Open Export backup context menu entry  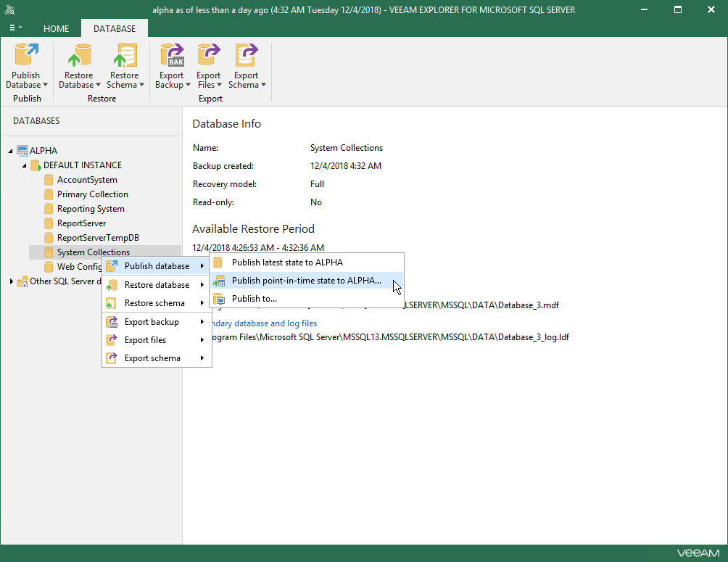[x=157, y=322]
